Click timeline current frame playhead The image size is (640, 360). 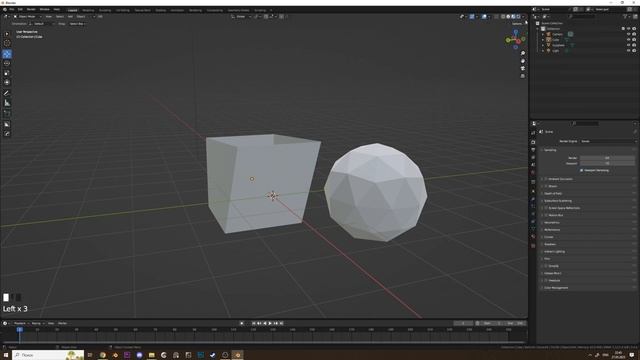19,329
